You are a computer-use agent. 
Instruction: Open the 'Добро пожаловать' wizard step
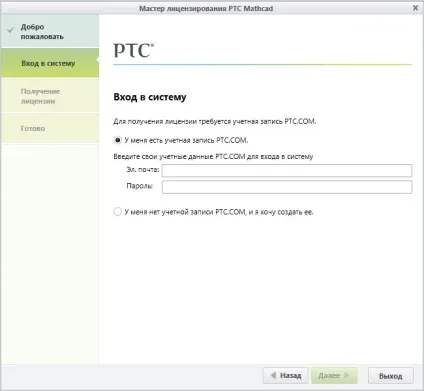click(50, 31)
